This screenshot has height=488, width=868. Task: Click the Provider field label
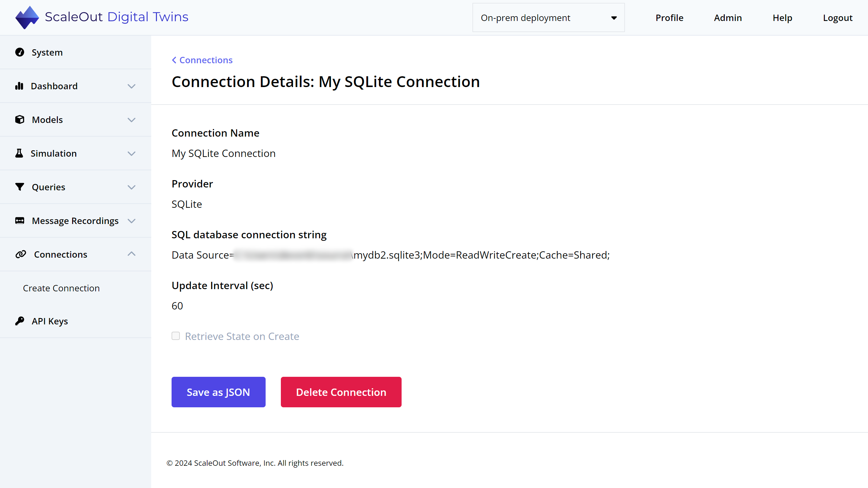192,184
